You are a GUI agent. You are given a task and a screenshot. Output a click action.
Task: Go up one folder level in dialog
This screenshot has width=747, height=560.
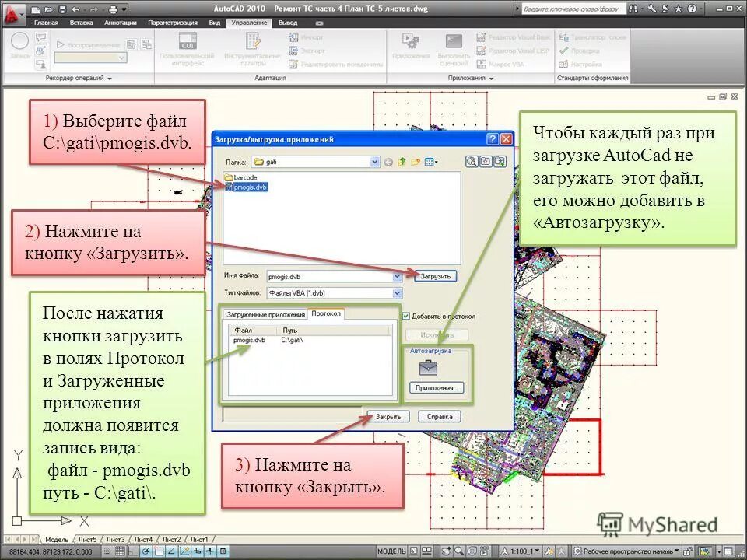[402, 163]
